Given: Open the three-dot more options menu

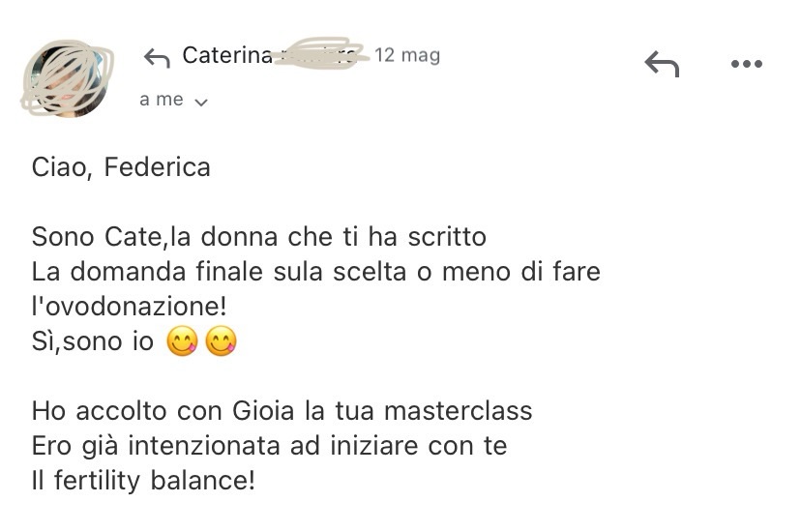Looking at the screenshot, I should coord(747,65).
